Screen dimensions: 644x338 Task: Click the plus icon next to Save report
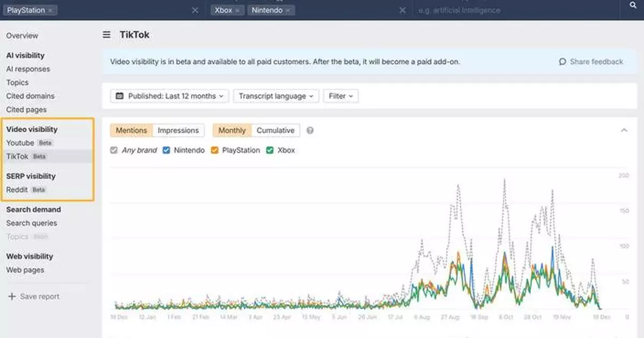tap(11, 296)
